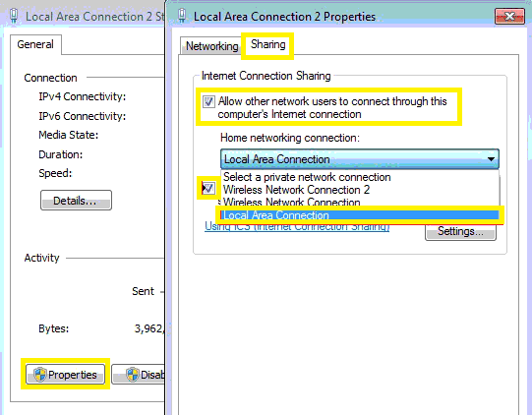The height and width of the screenshot is (415, 532).
Task: Choose Wireless Network Connection from list
Action: click(x=291, y=203)
